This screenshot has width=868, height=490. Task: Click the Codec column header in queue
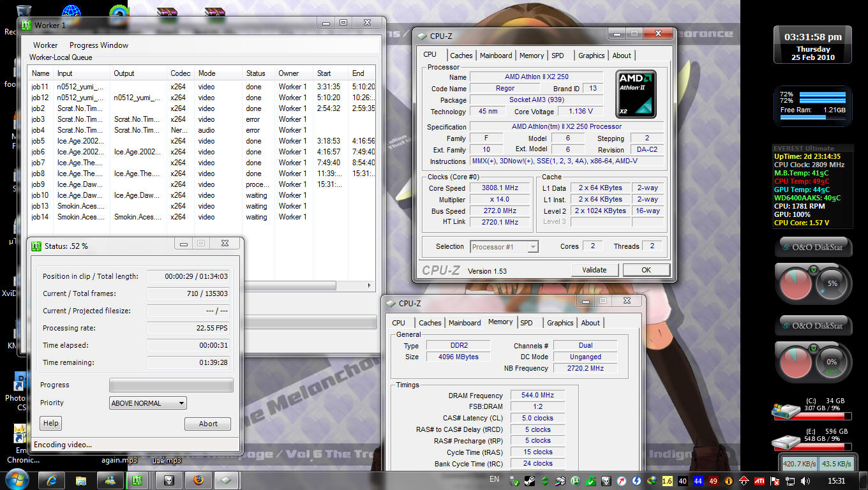[x=181, y=73]
